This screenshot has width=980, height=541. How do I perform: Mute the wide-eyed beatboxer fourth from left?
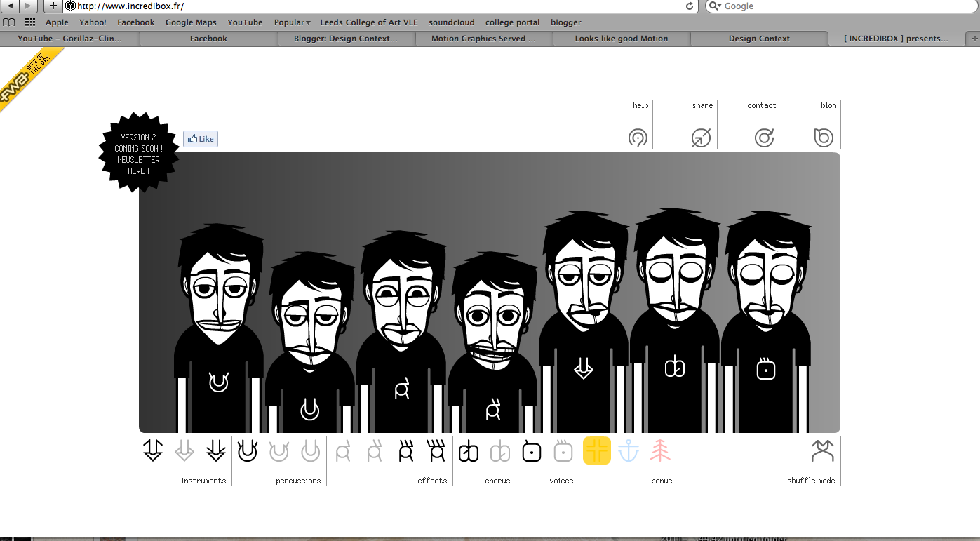coord(492,342)
